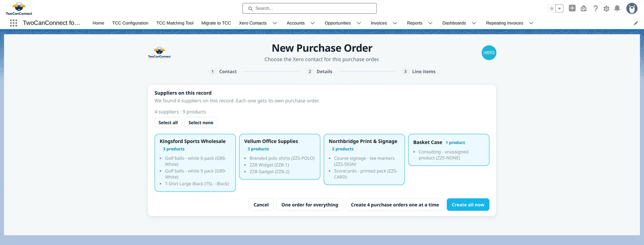Click the Line items step indicator
Viewport: 644px width, 245px height.
click(x=419, y=72)
